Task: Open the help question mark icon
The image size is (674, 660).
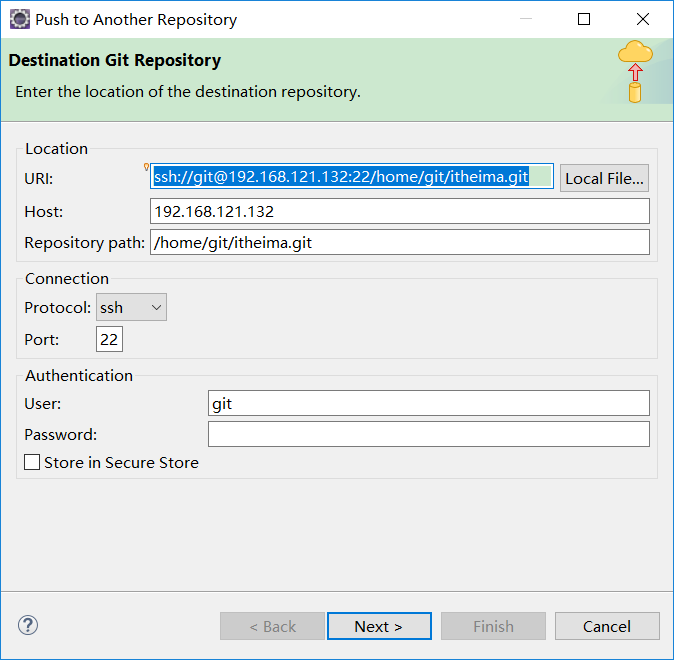Action: (x=28, y=625)
